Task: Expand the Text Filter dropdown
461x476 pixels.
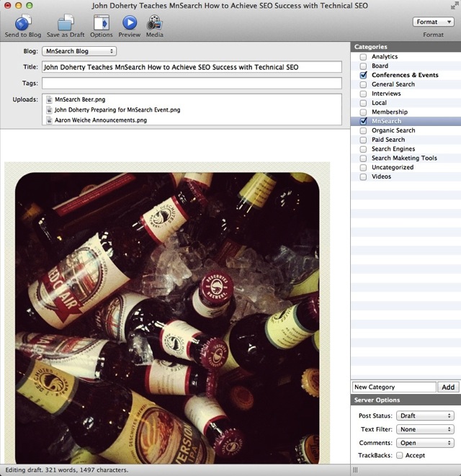Action: (x=425, y=429)
